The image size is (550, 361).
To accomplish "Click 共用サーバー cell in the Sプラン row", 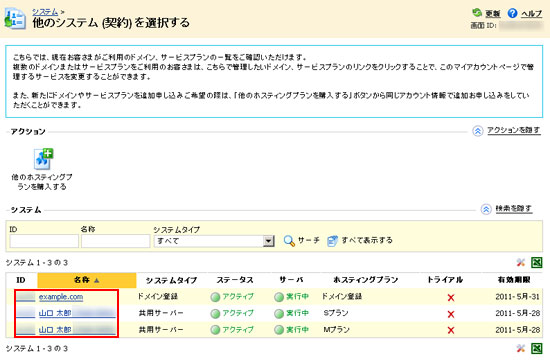I will [161, 313].
